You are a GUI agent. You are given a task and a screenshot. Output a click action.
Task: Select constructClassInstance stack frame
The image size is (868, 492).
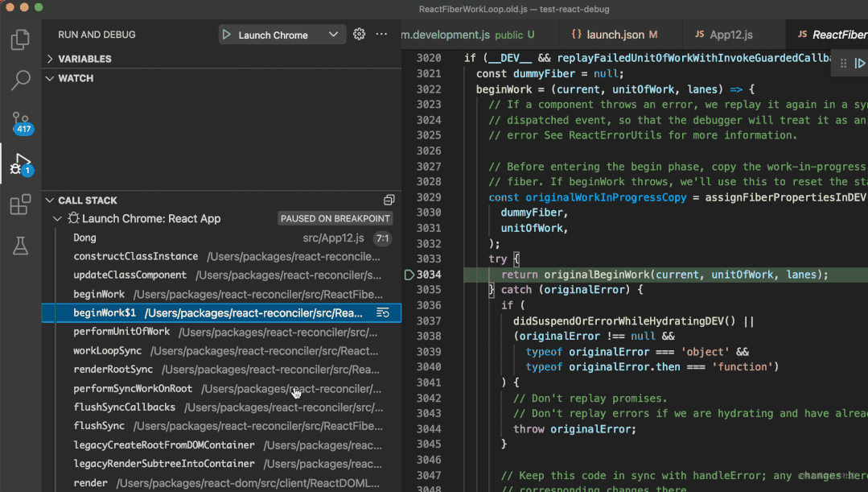pyautogui.click(x=221, y=257)
